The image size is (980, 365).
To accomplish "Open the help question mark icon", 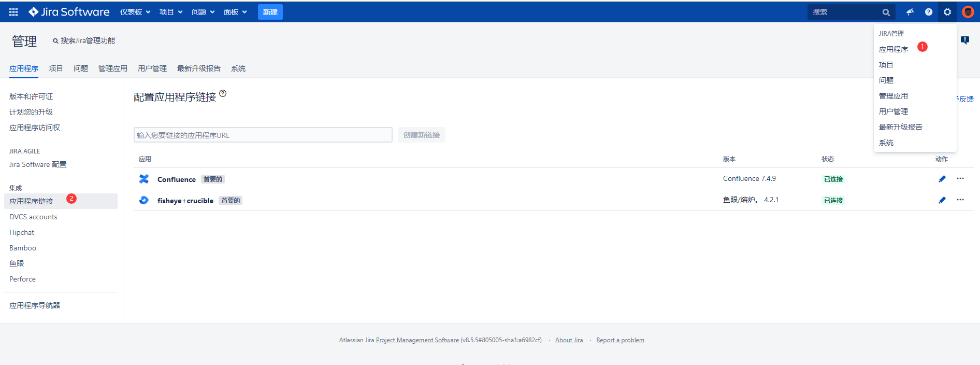I will point(929,12).
